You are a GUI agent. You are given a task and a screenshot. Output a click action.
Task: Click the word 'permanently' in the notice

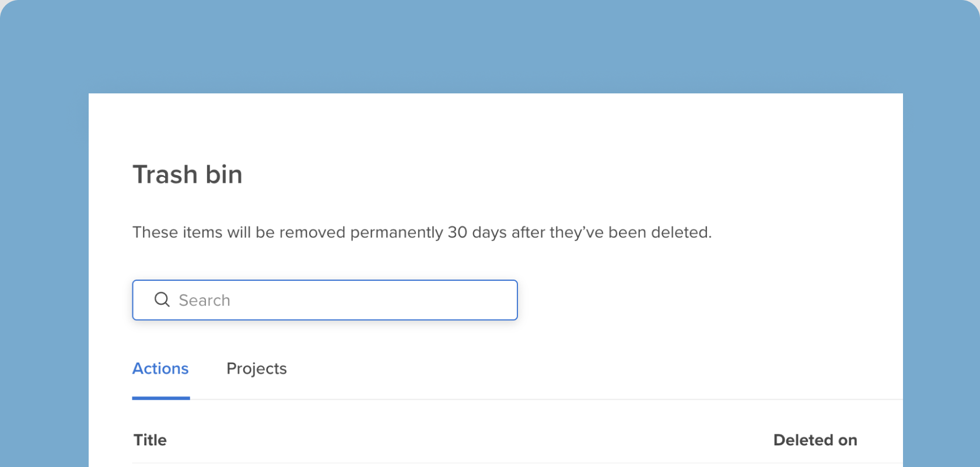tap(397, 233)
